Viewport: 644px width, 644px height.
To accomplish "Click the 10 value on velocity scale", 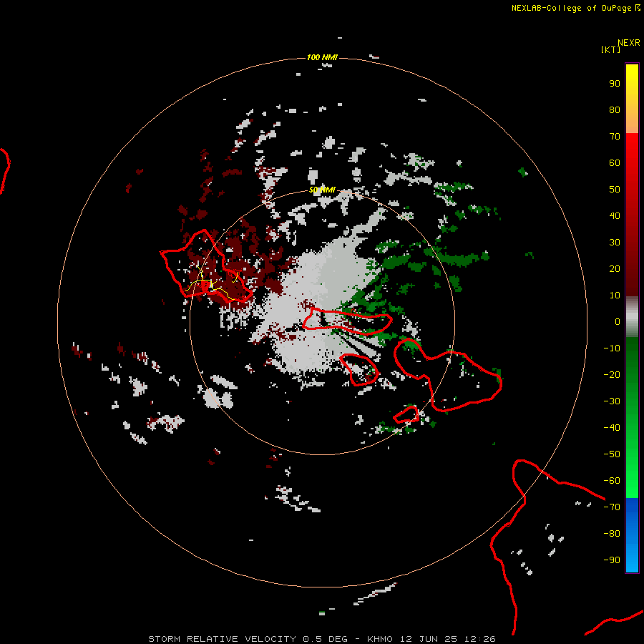I will pos(615,296).
